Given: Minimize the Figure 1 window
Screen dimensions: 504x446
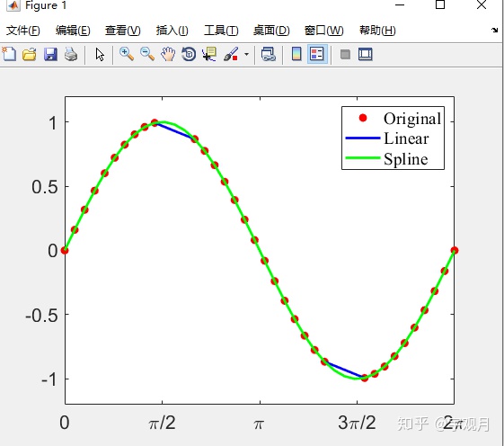Looking at the screenshot, I should click(x=400, y=5).
